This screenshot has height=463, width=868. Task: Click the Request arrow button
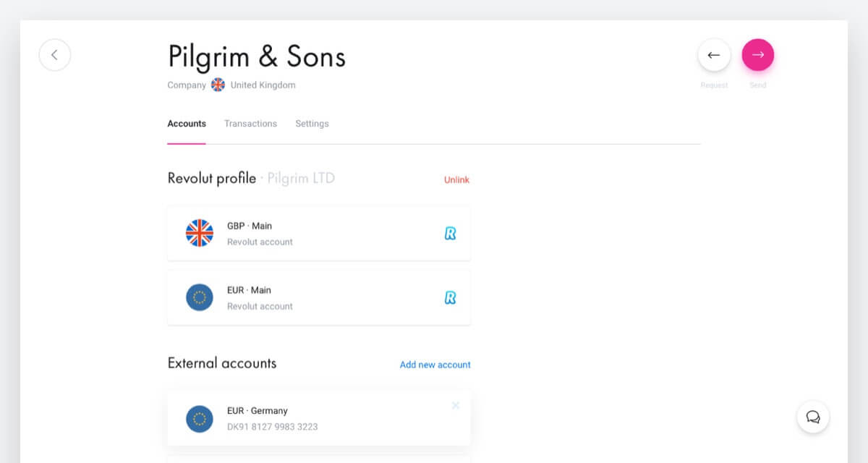pos(714,55)
